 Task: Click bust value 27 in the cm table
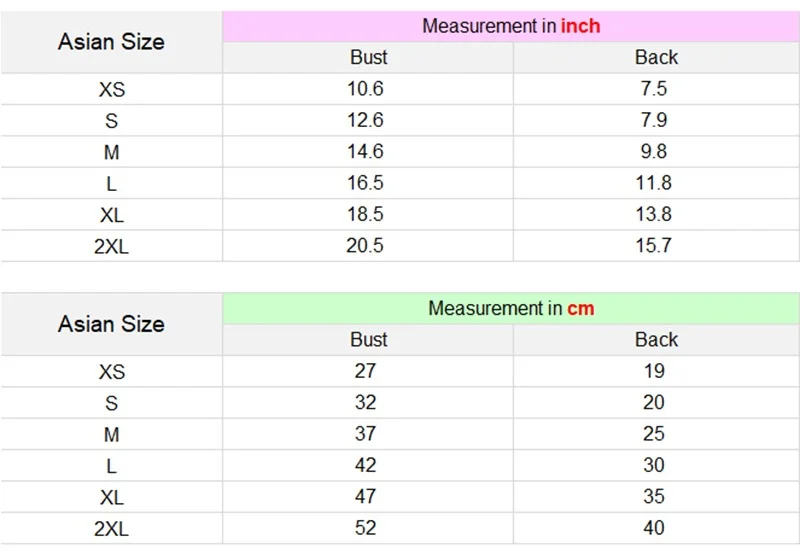point(365,371)
